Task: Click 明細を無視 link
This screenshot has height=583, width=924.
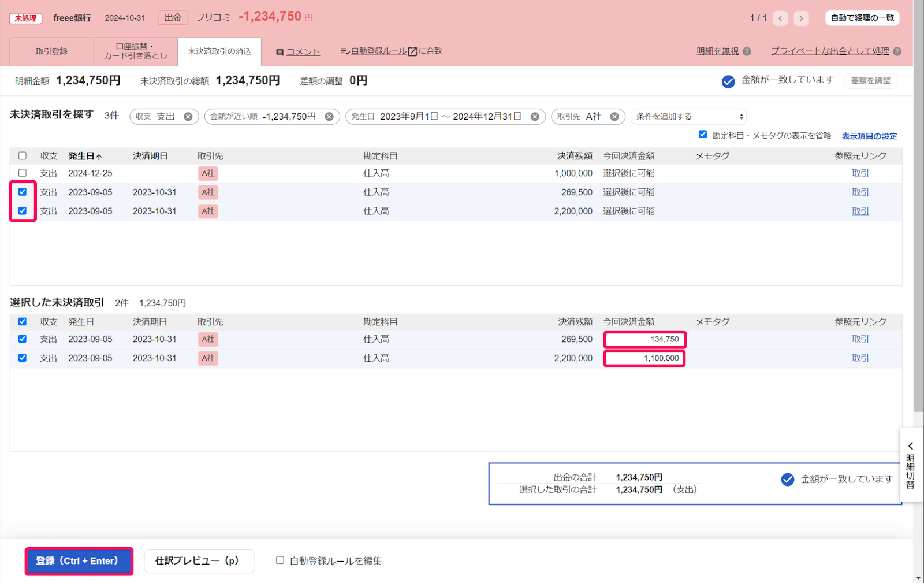Action: [717, 51]
